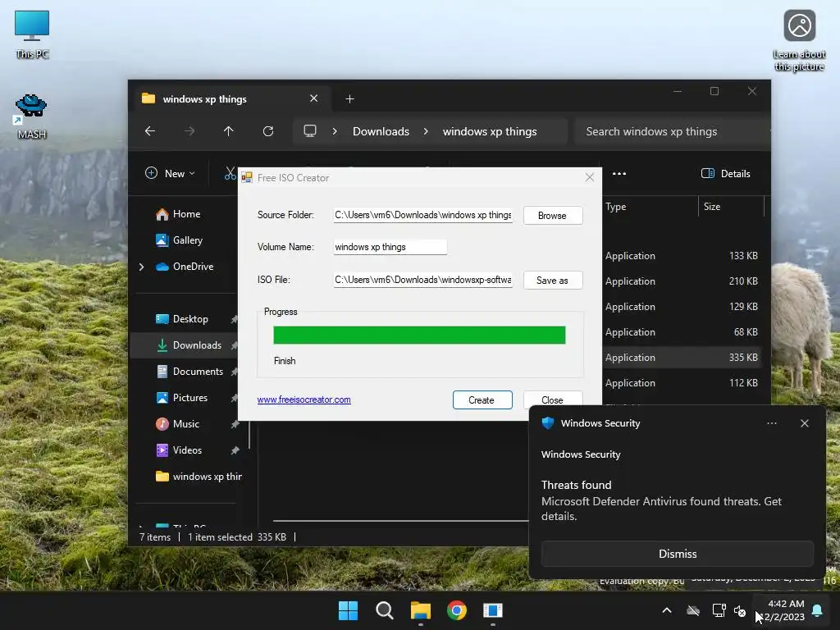Go up one folder level
The image size is (840, 630).
pyautogui.click(x=229, y=131)
